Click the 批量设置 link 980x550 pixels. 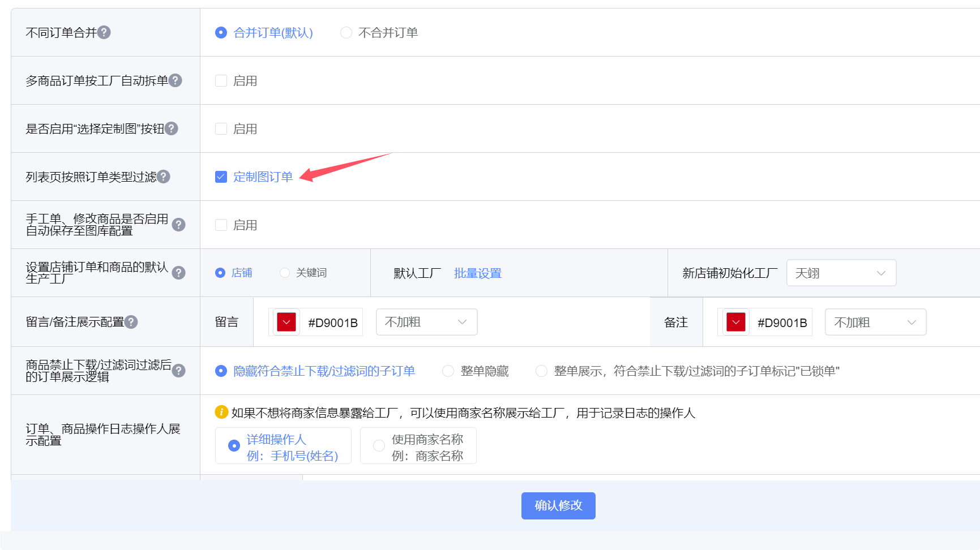[477, 273]
